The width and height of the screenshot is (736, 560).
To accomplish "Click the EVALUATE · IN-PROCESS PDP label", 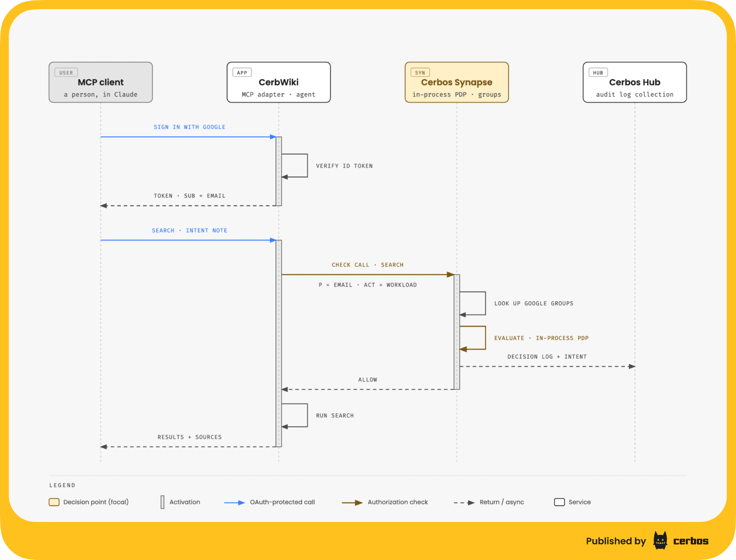I will point(541,338).
